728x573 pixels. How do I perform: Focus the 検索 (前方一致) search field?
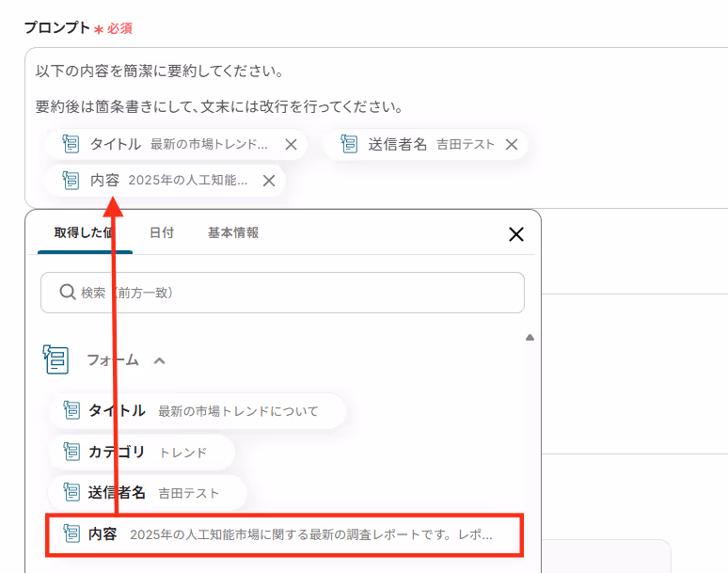coord(282,293)
